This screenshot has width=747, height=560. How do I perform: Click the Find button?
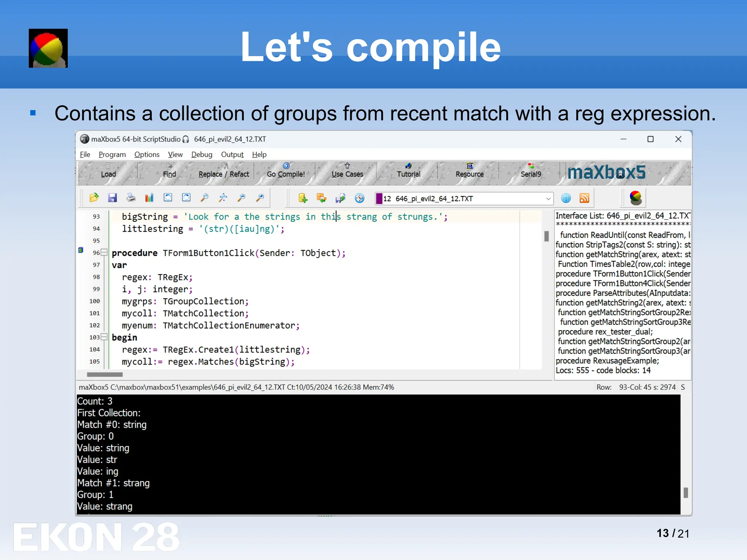(169, 171)
